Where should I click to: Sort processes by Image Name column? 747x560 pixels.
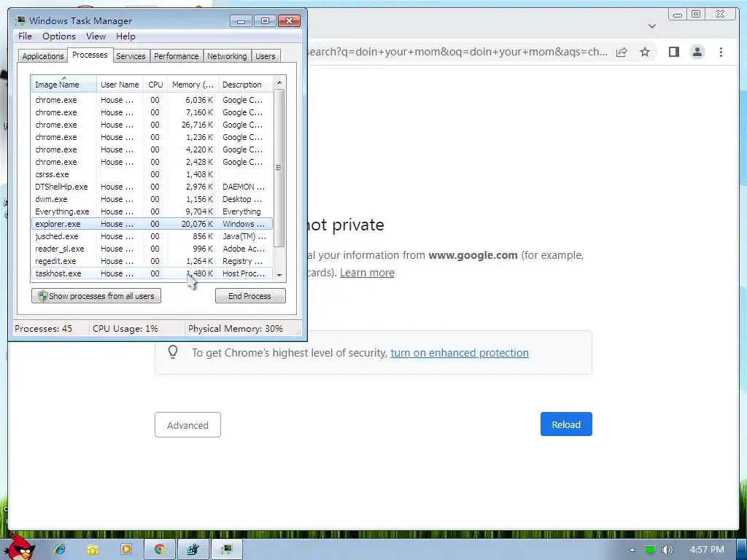(64, 85)
